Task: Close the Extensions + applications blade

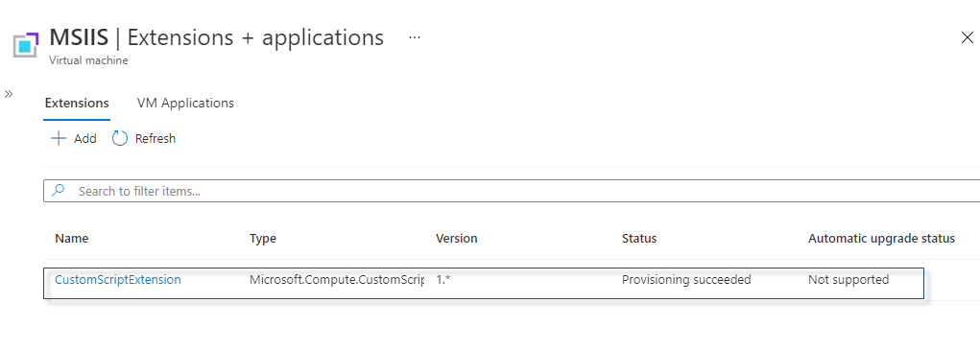Action: pos(967,37)
